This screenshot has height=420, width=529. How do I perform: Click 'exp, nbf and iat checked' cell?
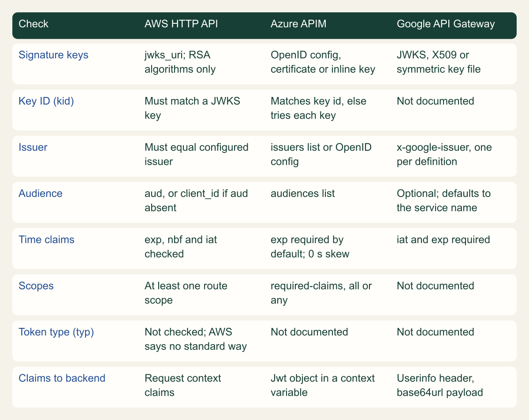(181, 247)
